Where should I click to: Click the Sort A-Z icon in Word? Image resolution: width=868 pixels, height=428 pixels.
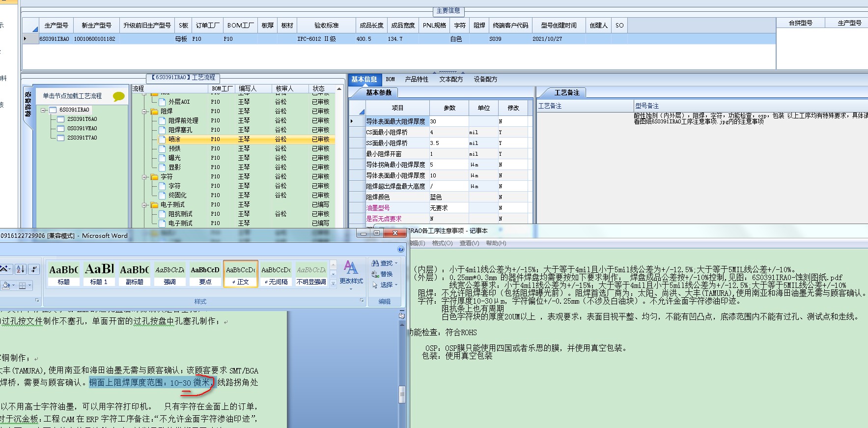(20, 269)
